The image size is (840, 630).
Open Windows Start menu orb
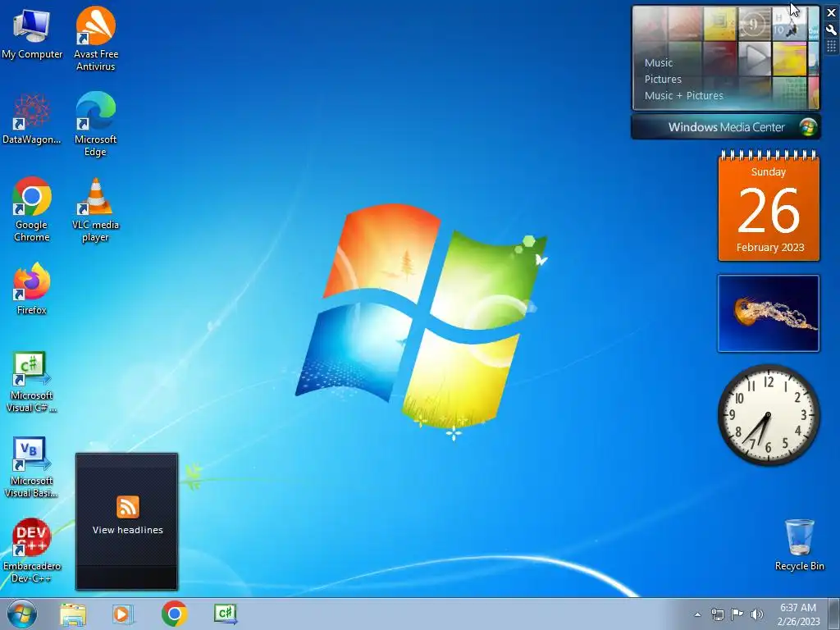tap(22, 614)
